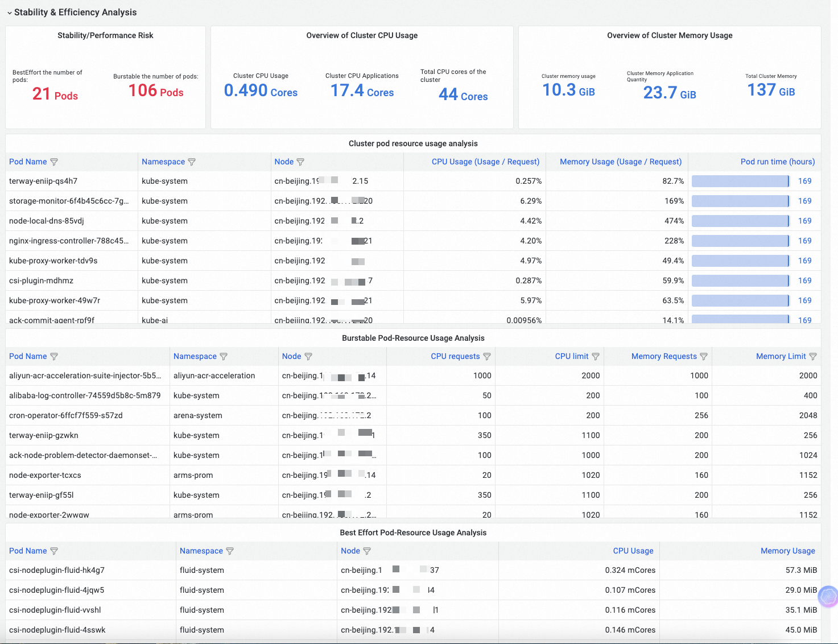Click Node filter in Best Effort table
Screen dimensions: 838x644
click(x=367, y=551)
